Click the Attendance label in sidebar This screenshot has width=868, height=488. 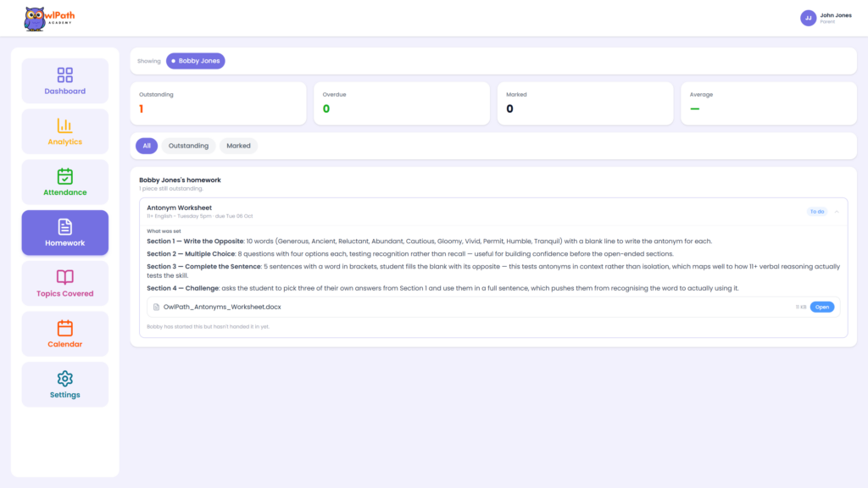click(x=64, y=192)
